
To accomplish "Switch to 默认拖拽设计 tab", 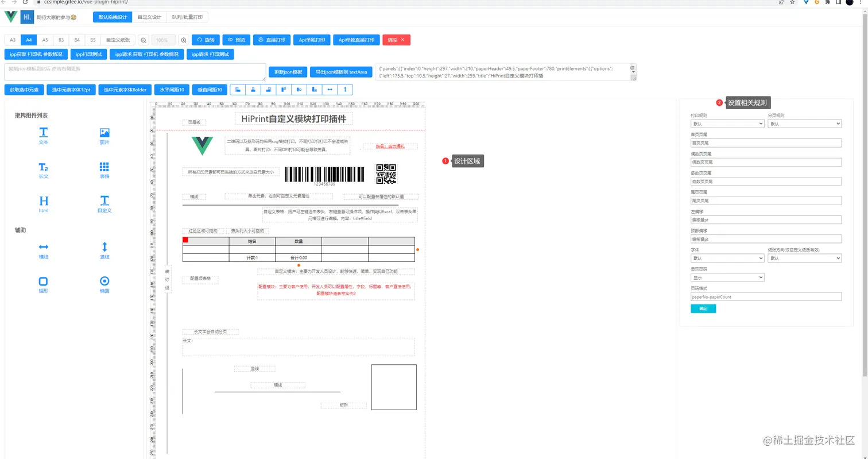I will [113, 17].
